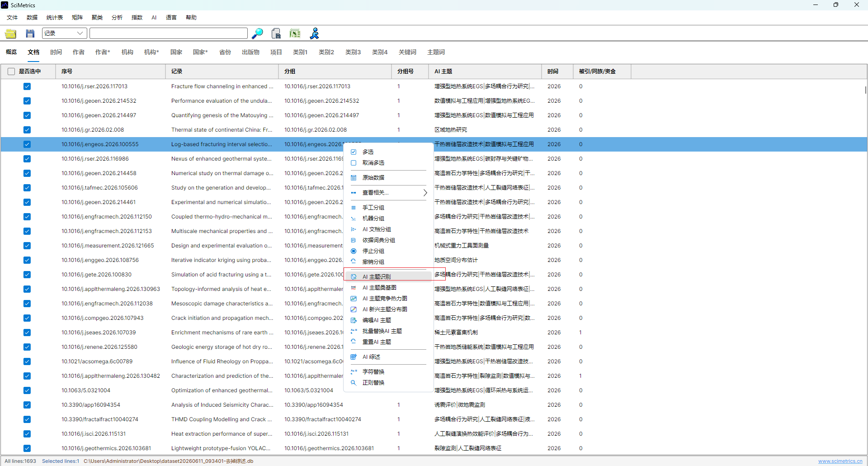The width and height of the screenshot is (868, 466).
Task: Sort by the 分组号 column header
Action: tap(410, 71)
